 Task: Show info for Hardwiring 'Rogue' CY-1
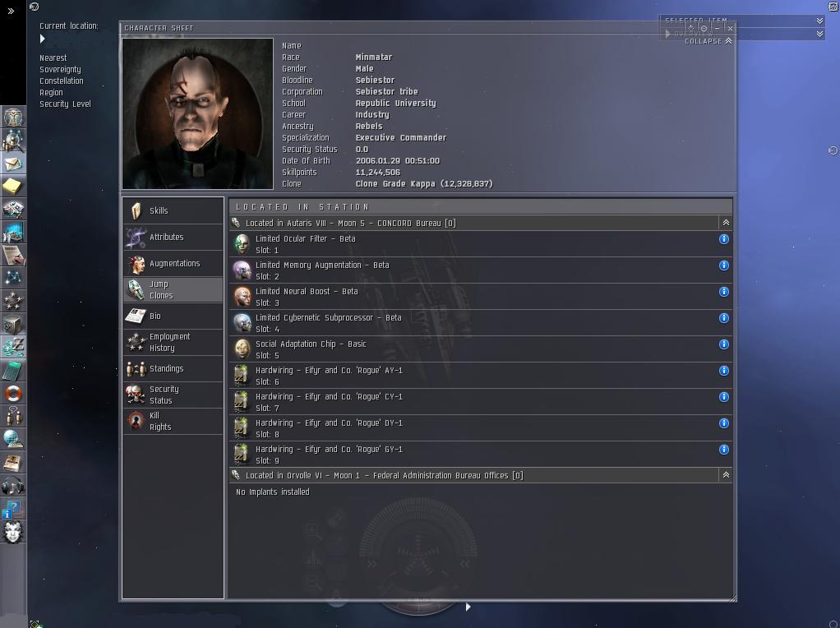tap(724, 396)
